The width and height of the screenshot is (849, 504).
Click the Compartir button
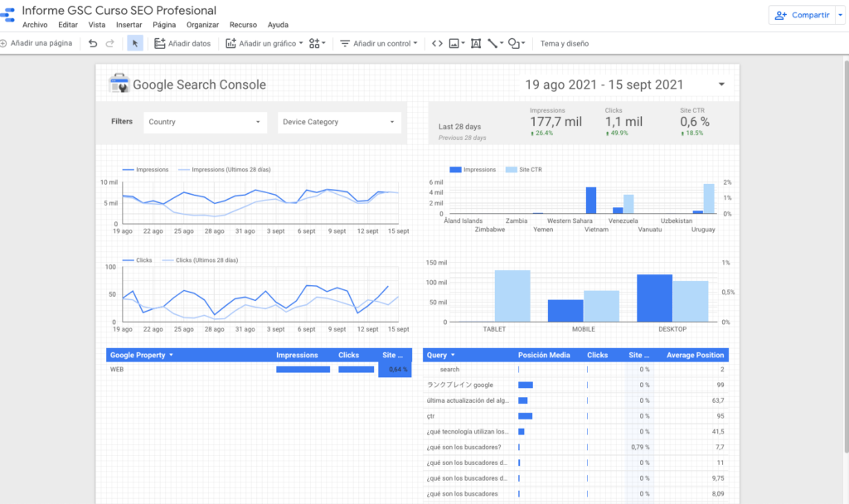click(802, 15)
